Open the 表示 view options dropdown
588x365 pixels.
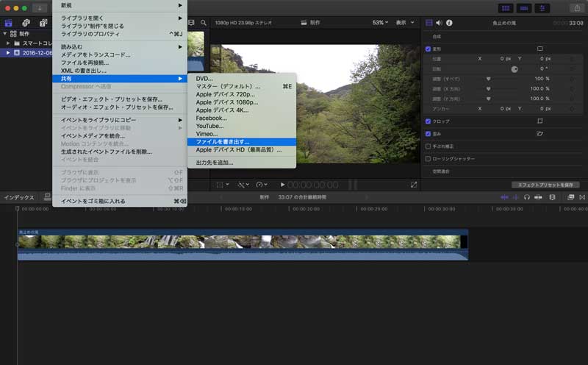403,23
